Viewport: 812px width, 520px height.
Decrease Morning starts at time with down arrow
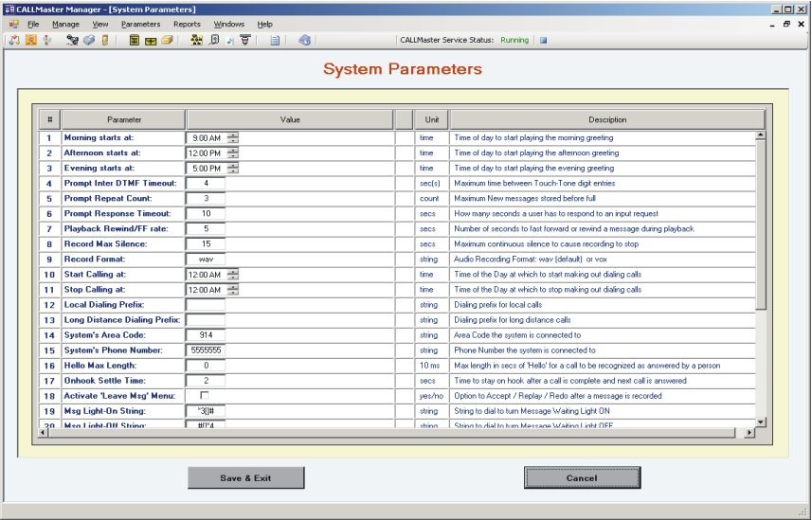[233, 140]
